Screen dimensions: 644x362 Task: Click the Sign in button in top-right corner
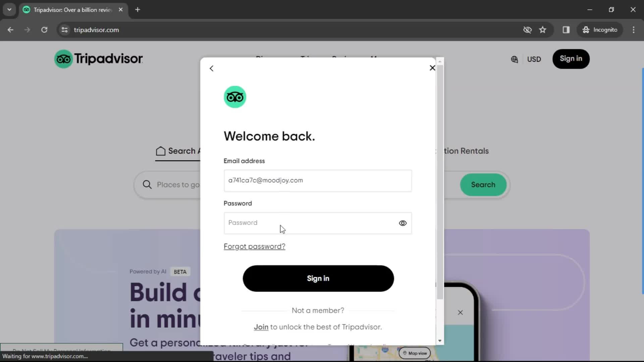(x=571, y=58)
